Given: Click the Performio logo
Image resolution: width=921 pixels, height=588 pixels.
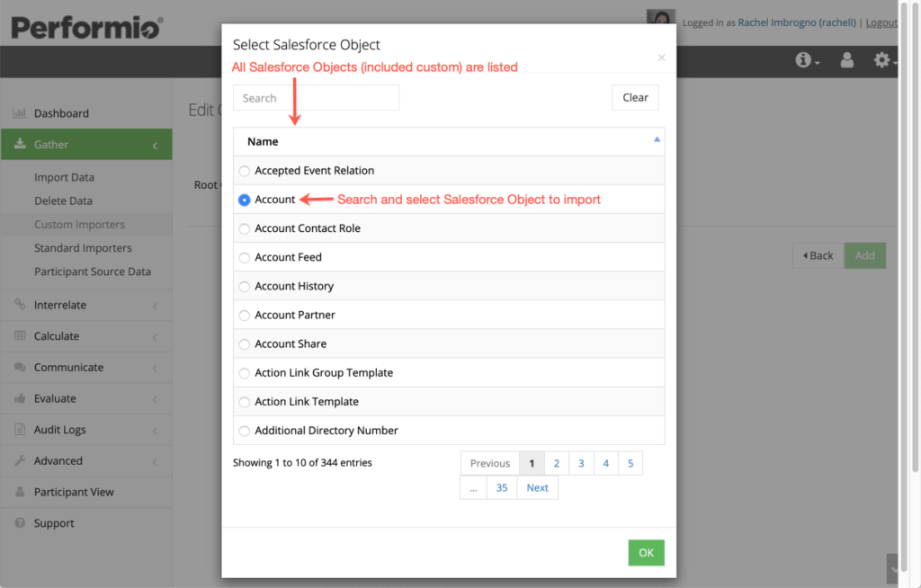Looking at the screenshot, I should tap(87, 27).
